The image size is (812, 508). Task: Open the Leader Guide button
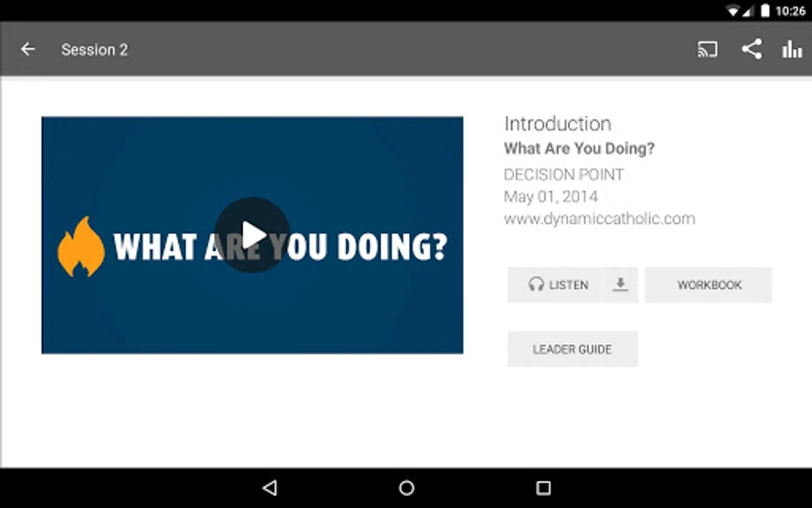(x=572, y=349)
